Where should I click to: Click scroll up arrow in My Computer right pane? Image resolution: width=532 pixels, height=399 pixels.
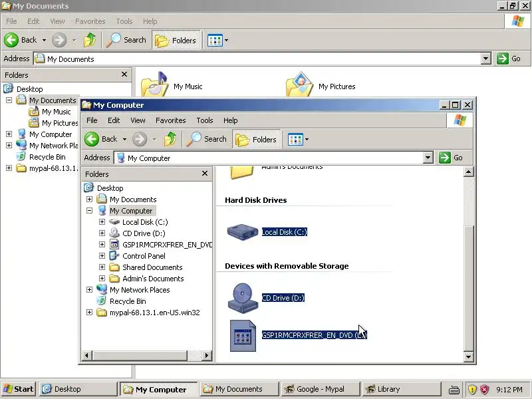point(468,172)
